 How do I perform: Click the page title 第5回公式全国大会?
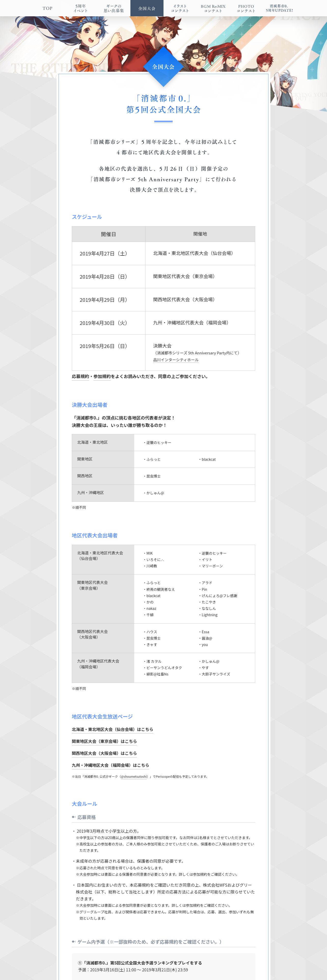click(x=163, y=110)
